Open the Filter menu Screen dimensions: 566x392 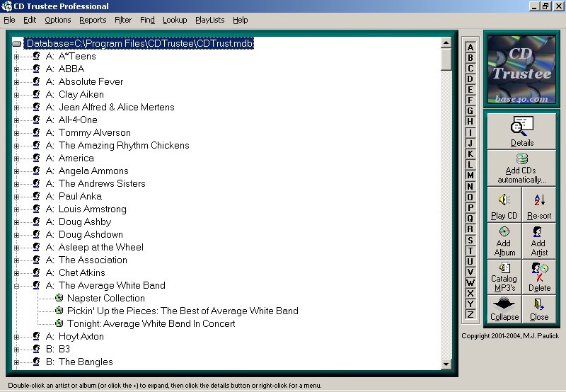pyautogui.click(x=123, y=20)
